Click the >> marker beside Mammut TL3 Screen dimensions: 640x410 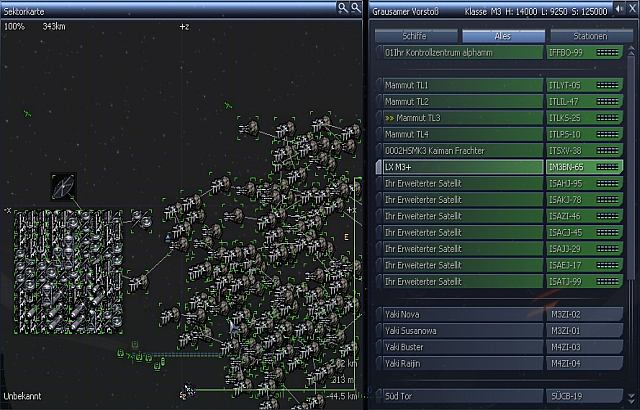389,118
